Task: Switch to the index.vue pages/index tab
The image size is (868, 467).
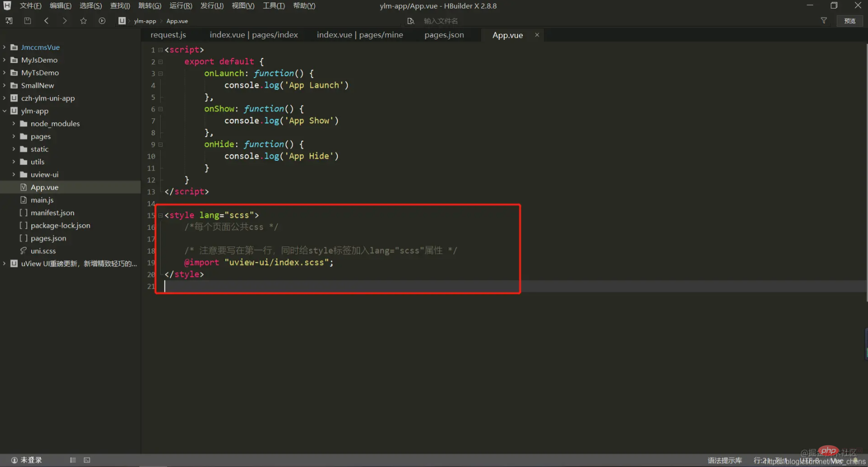Action: point(254,35)
